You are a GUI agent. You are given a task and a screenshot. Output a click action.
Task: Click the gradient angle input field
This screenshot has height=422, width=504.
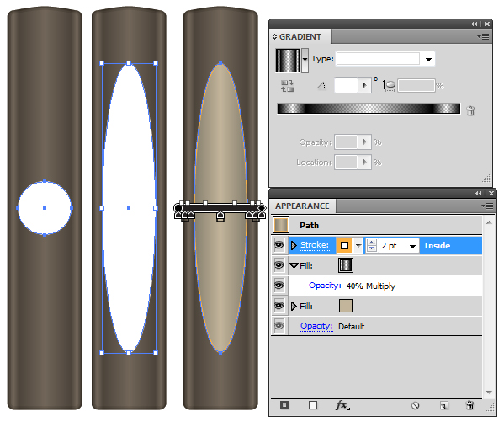click(346, 86)
